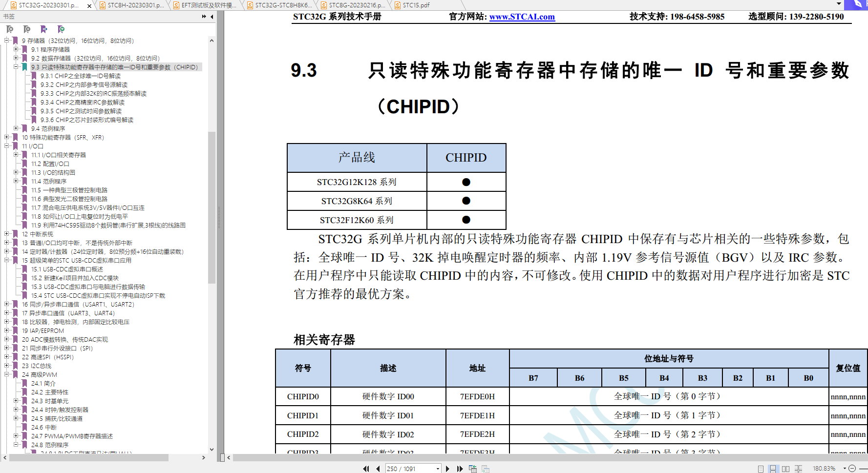Viewport: 868px width, 473px height.
Task: Click the zoom out minus icon
Action: [852, 469]
